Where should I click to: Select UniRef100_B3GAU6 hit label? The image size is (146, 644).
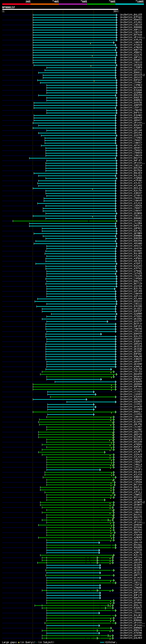131,90
